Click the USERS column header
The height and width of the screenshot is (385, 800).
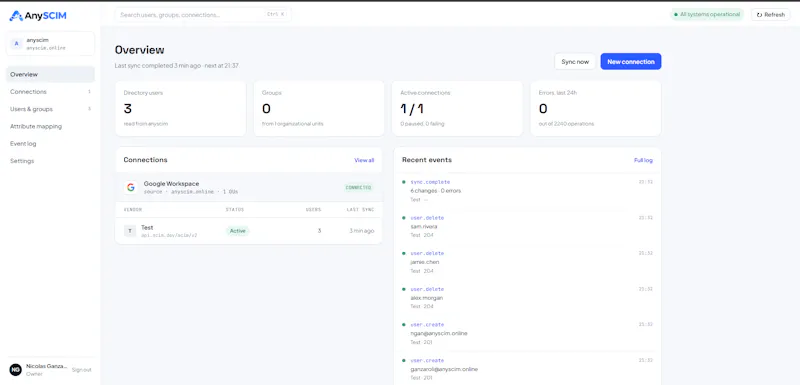point(313,210)
